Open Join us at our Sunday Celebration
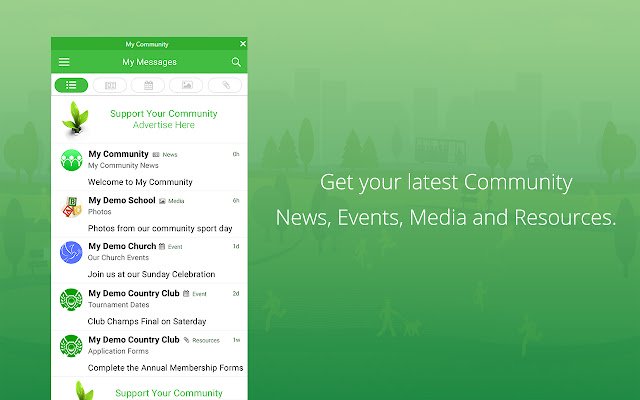 click(x=151, y=274)
